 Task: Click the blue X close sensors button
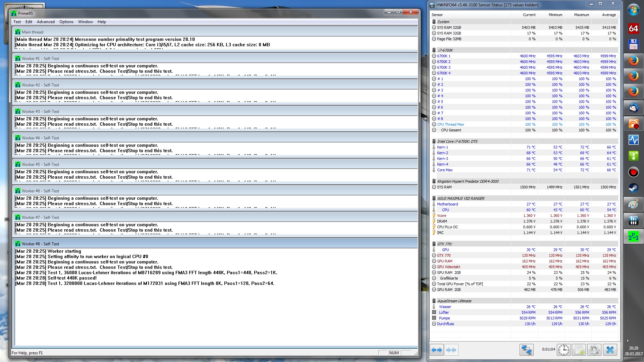pos(610,350)
